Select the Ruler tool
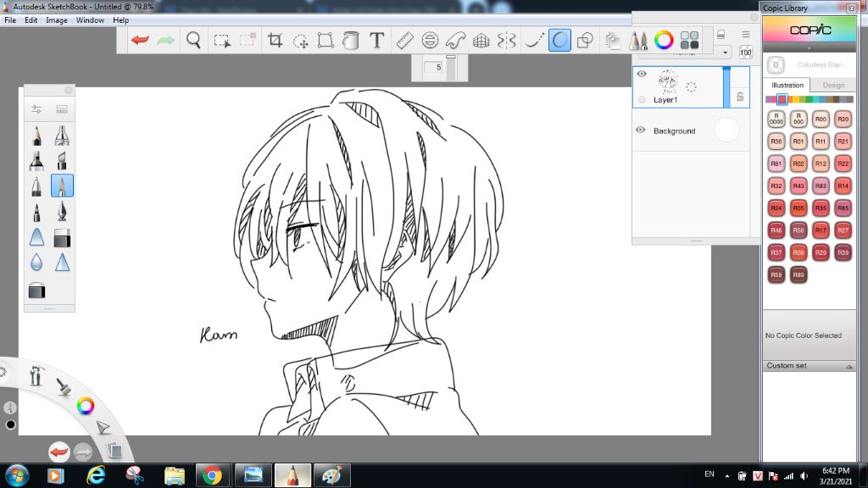 pos(404,41)
